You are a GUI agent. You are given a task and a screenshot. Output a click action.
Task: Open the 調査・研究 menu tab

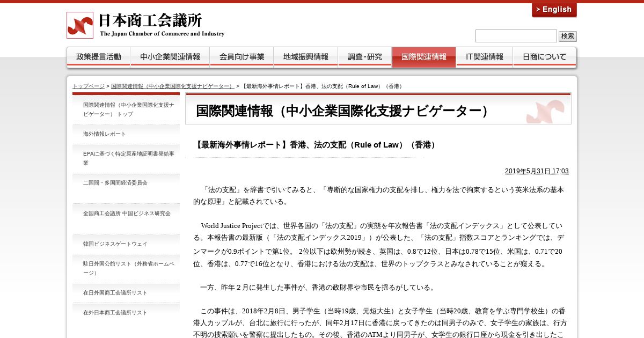pyautogui.click(x=365, y=57)
